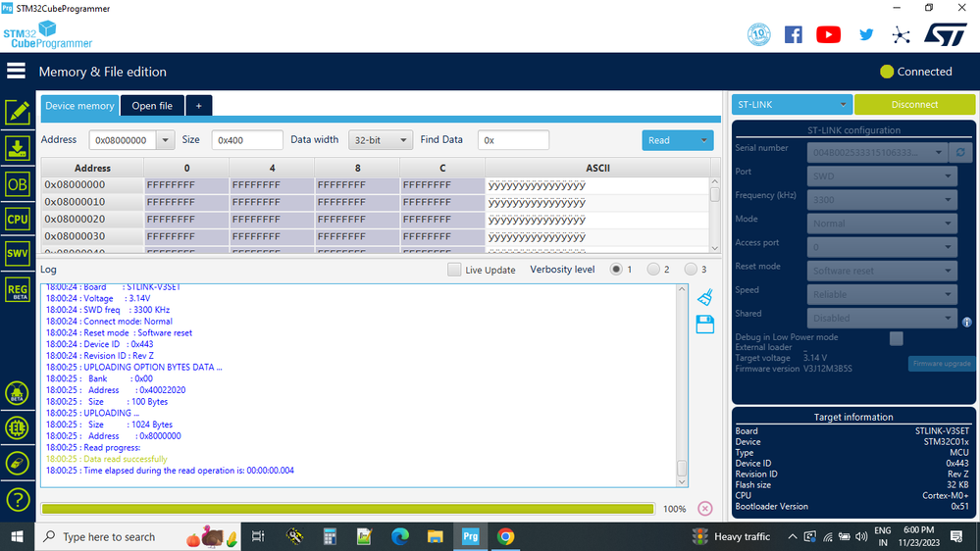Cancel progress with red X icon
Screen dimensions: 980x551
pyautogui.click(x=705, y=509)
